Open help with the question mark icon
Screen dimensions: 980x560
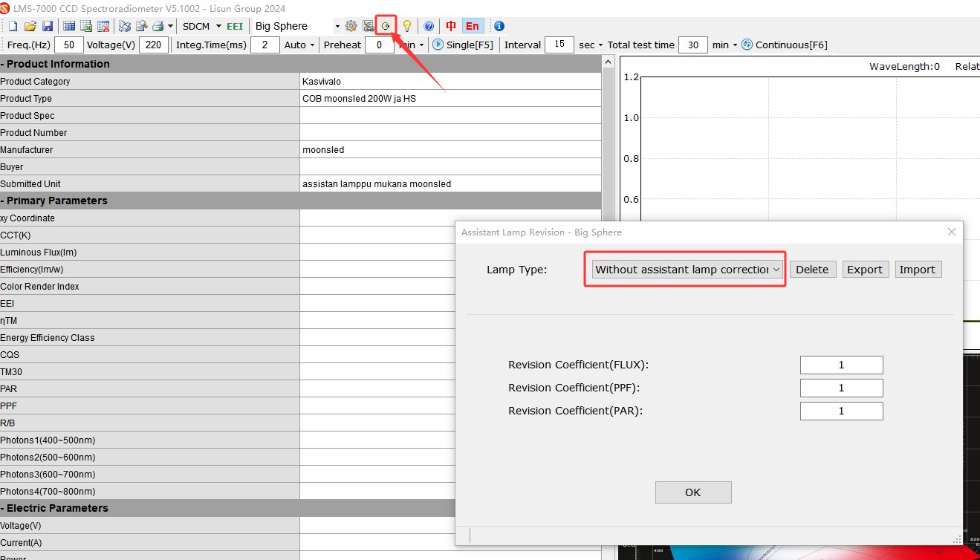pyautogui.click(x=429, y=26)
